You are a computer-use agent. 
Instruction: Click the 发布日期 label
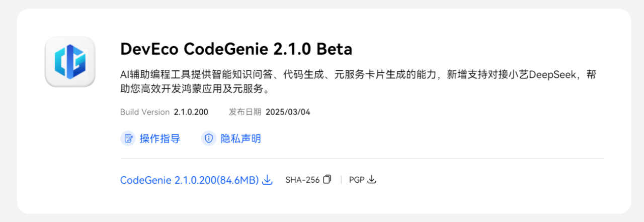click(x=245, y=112)
